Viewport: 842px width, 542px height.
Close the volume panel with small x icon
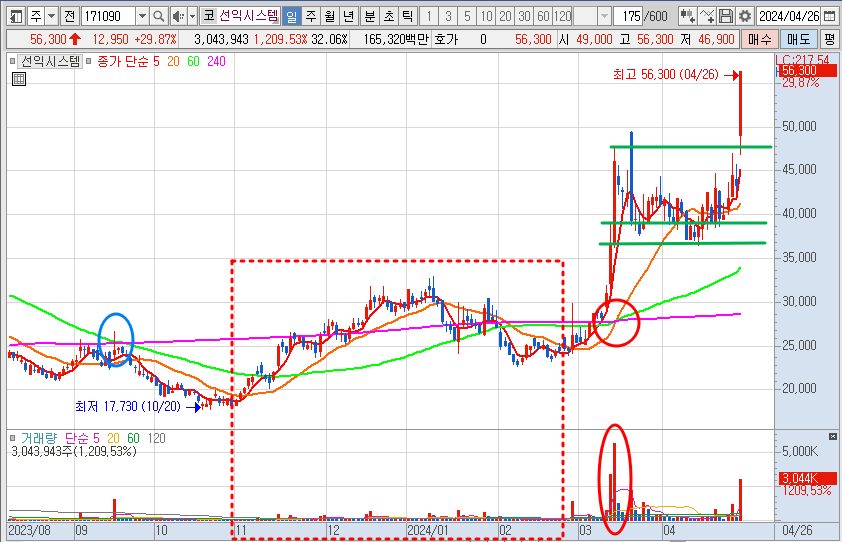tap(833, 436)
